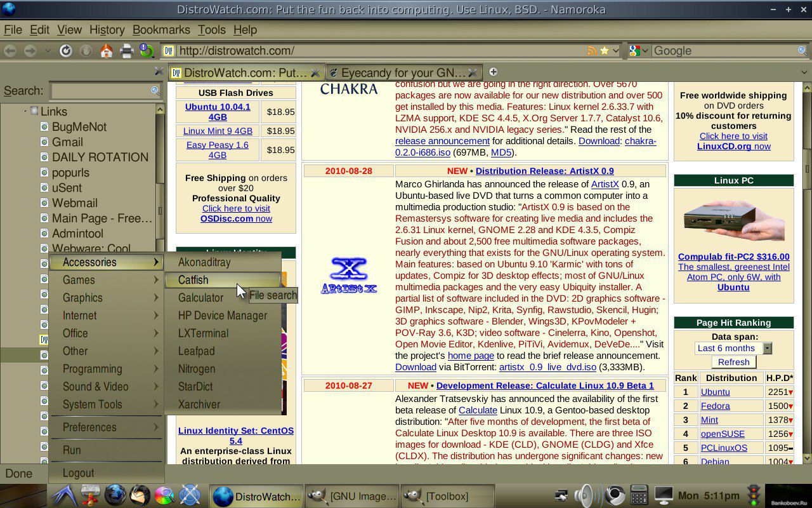
Task: Go to the Home page icon
Action: click(x=107, y=51)
